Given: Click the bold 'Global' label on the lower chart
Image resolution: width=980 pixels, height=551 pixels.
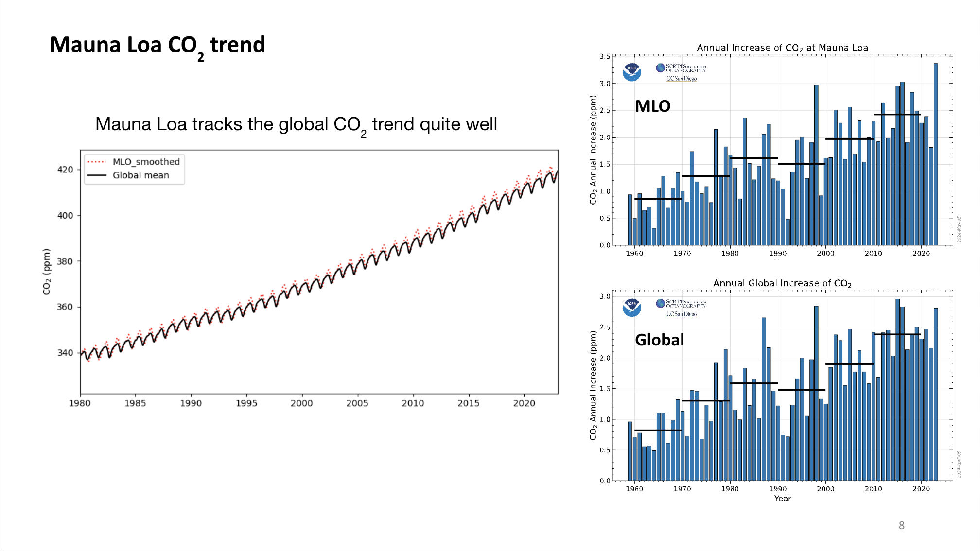Looking at the screenshot, I should [659, 340].
